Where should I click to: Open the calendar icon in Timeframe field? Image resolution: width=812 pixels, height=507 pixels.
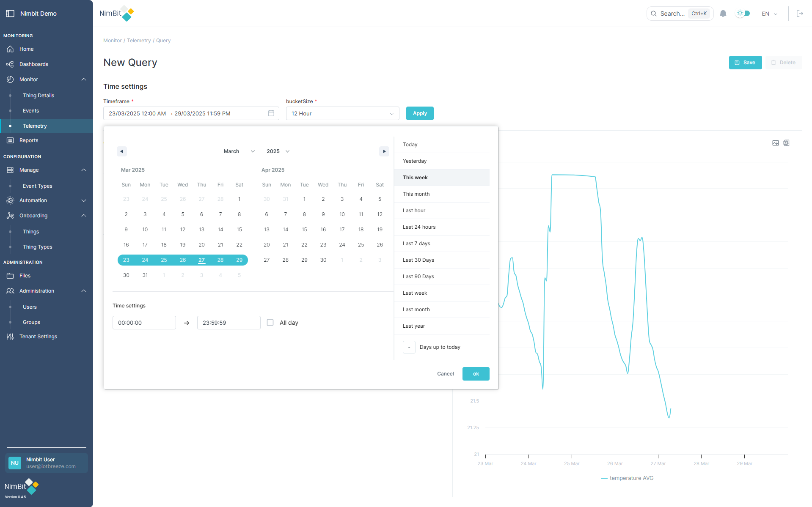click(271, 113)
